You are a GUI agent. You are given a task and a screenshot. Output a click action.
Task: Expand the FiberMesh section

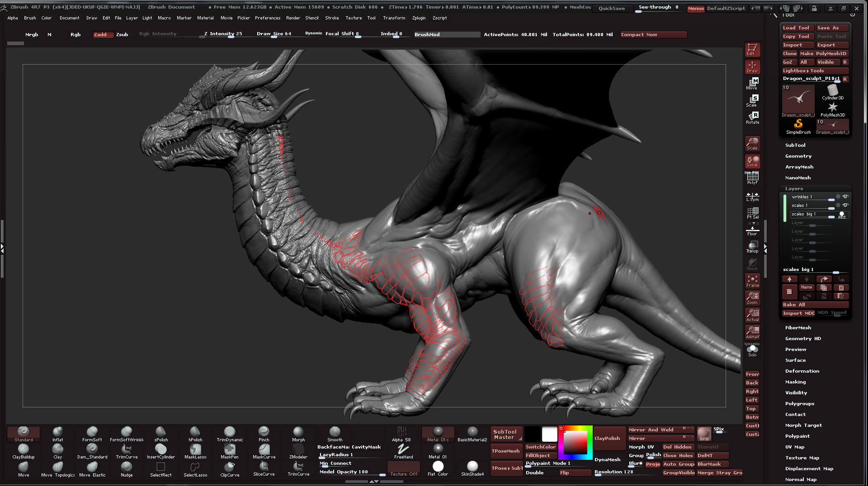coord(798,327)
